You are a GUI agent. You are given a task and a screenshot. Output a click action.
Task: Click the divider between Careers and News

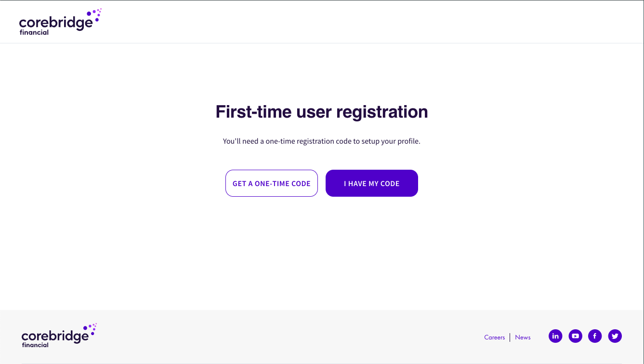pos(510,337)
